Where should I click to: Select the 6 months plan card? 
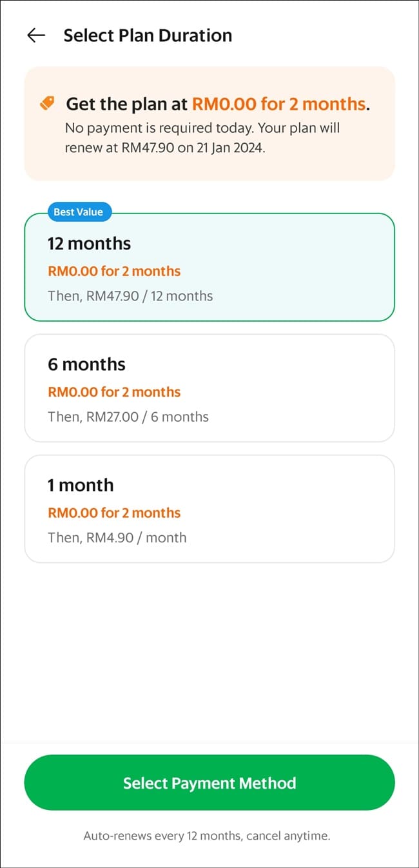point(209,388)
